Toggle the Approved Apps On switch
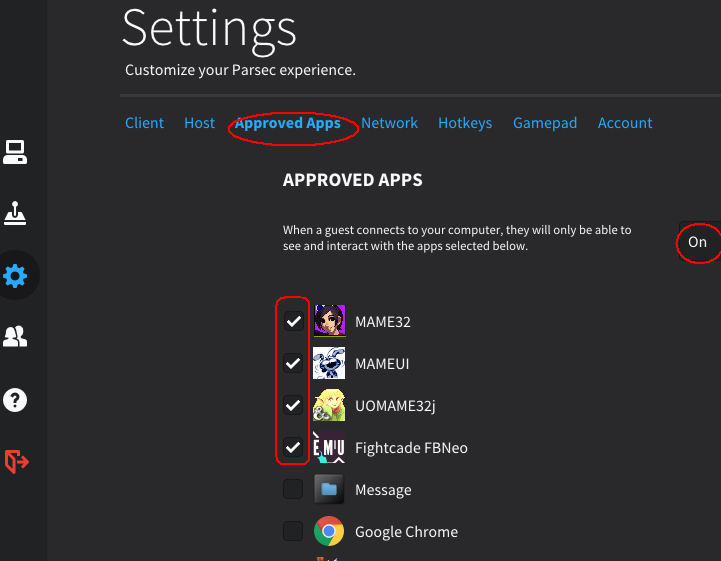 click(x=699, y=242)
